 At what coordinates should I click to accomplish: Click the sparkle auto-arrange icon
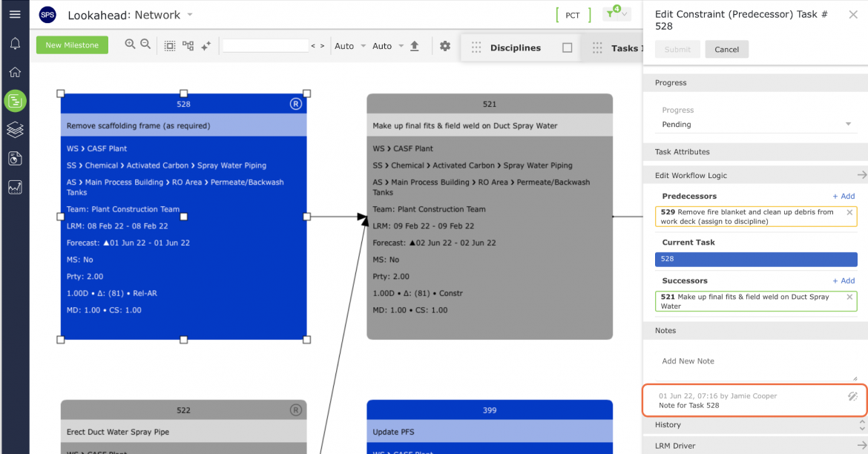tap(206, 46)
